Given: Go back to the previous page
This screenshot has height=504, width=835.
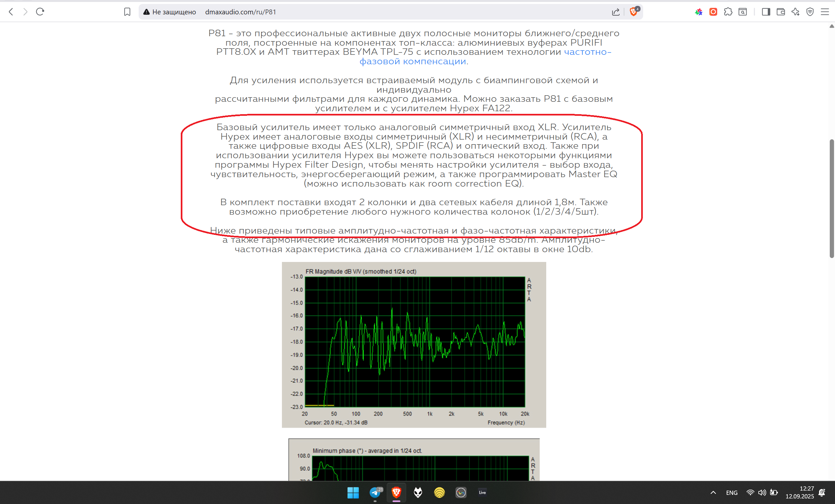Looking at the screenshot, I should click(x=11, y=12).
